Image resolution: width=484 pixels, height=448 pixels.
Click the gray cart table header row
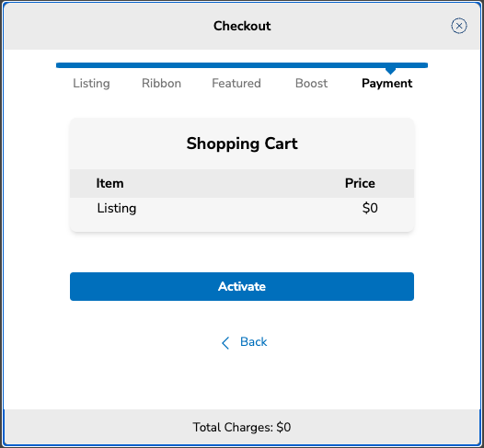(242, 183)
